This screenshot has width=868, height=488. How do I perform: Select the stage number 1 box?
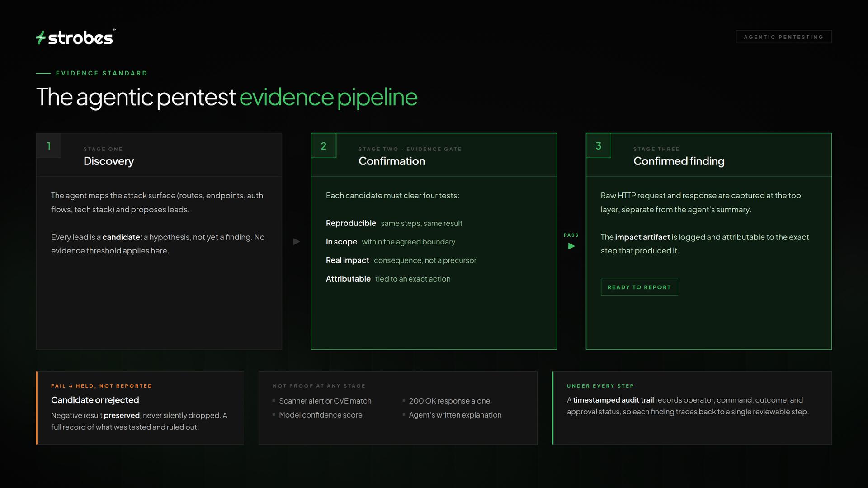pyautogui.click(x=49, y=145)
